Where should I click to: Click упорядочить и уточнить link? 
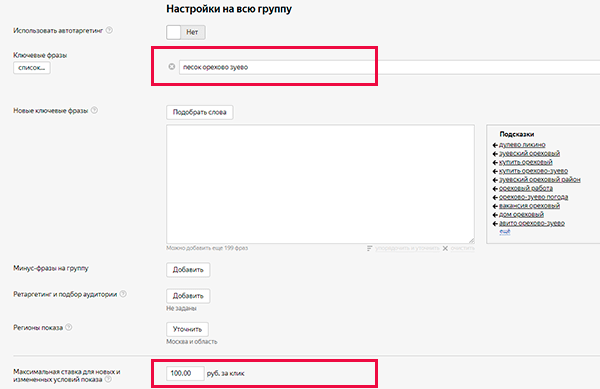[407, 248]
